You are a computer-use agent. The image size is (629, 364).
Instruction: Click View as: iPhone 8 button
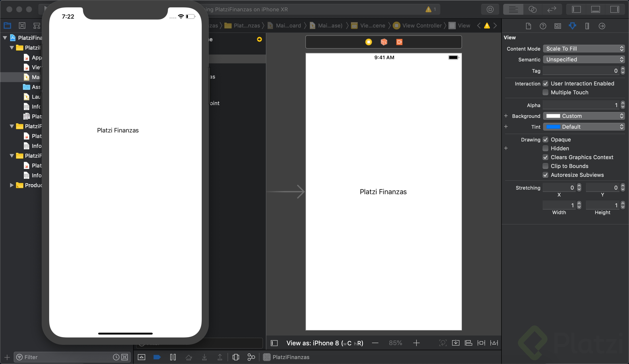click(325, 343)
